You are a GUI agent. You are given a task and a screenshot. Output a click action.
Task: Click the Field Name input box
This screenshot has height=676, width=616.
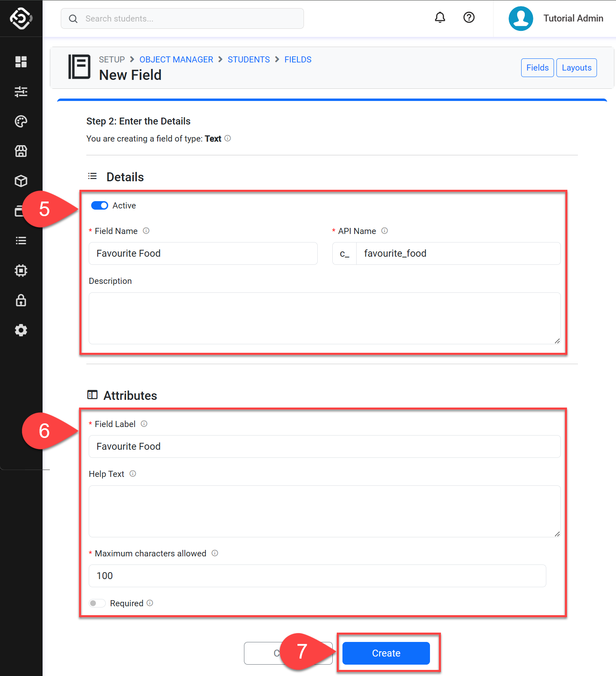tap(203, 253)
